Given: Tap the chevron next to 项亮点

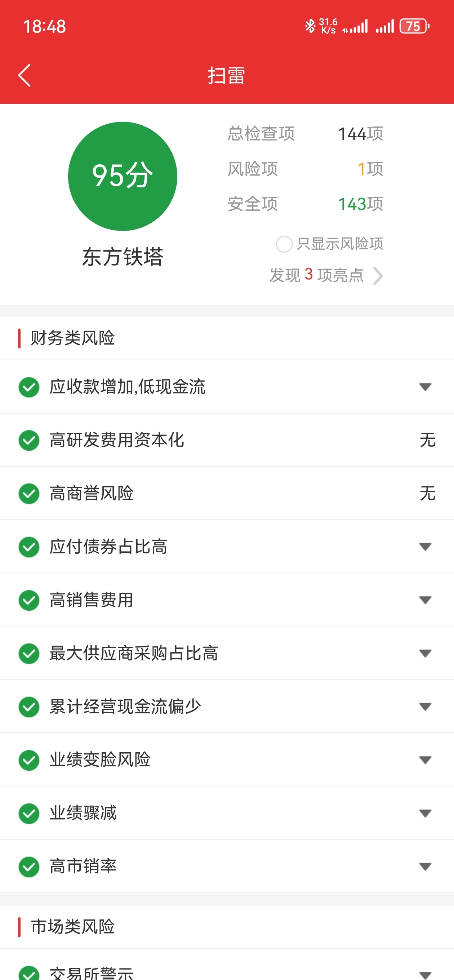Looking at the screenshot, I should (378, 276).
